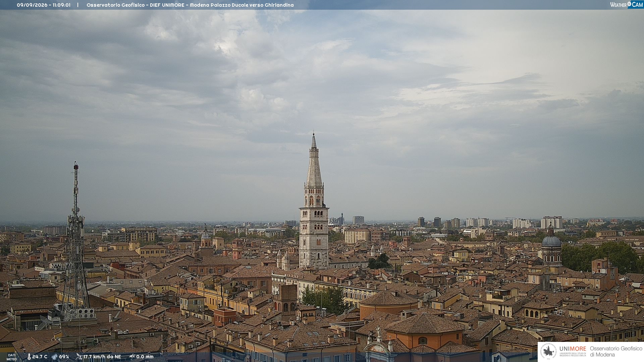Viewport: 644px width, 362px height.
Task: Click the 17.7 km/h da NE wind reading
Action: [102, 357]
